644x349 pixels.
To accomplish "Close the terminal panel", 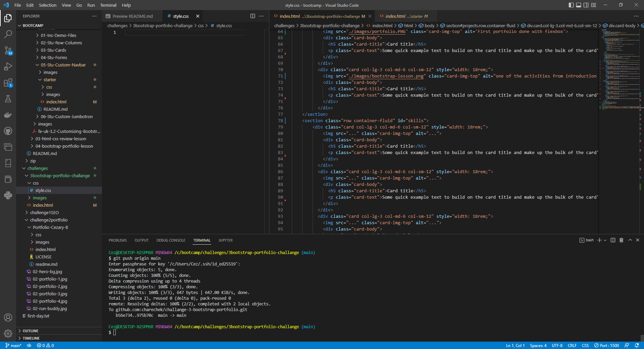I will (x=638, y=240).
